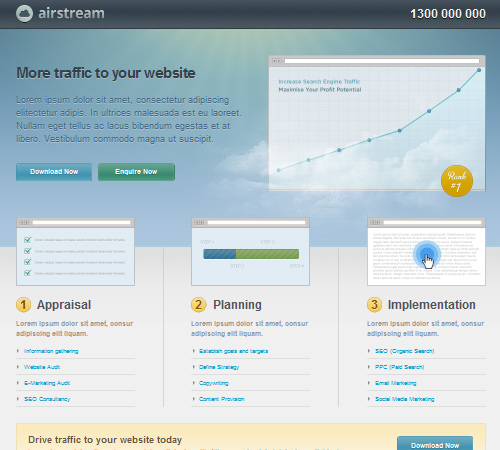Click the traffic growth chart image
500x450 pixels.
[x=377, y=123]
